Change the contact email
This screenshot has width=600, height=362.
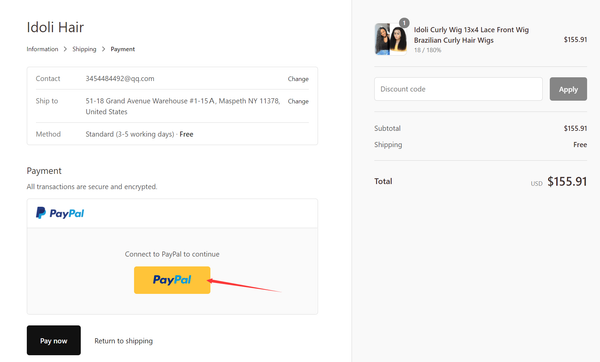coord(298,79)
